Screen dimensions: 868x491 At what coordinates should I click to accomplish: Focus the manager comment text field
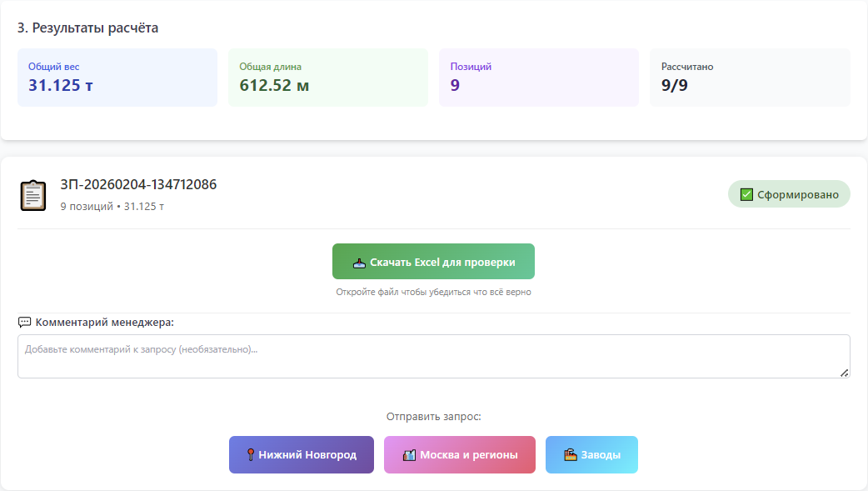click(434, 356)
